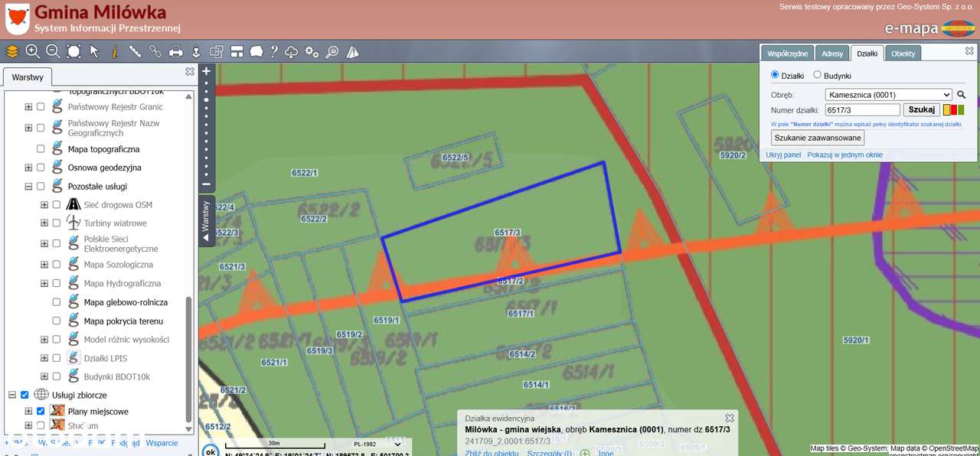Select the Budynki radio button

point(817,75)
